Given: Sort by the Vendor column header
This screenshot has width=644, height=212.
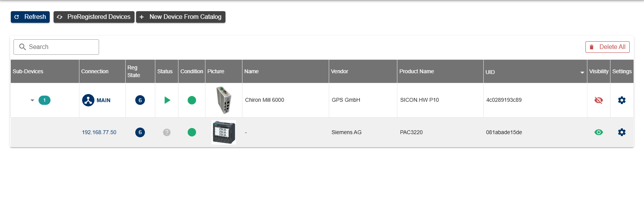Looking at the screenshot, I should click(x=339, y=71).
